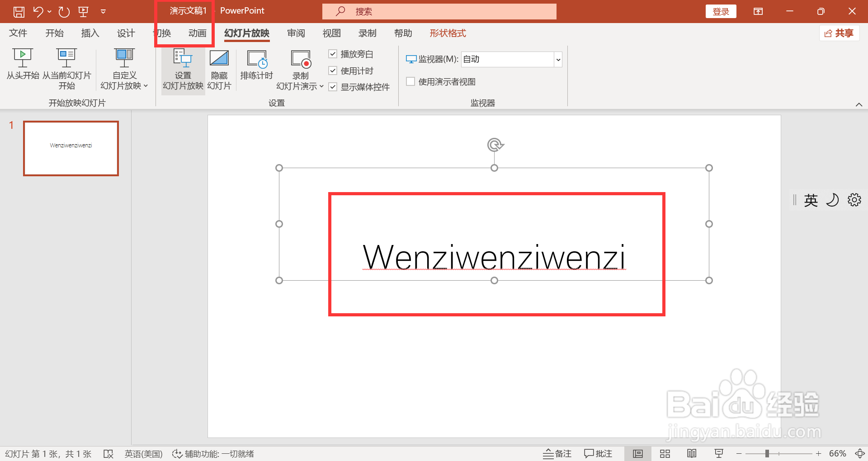Open the Customize Quick Access Toolbar arrow

point(103,12)
